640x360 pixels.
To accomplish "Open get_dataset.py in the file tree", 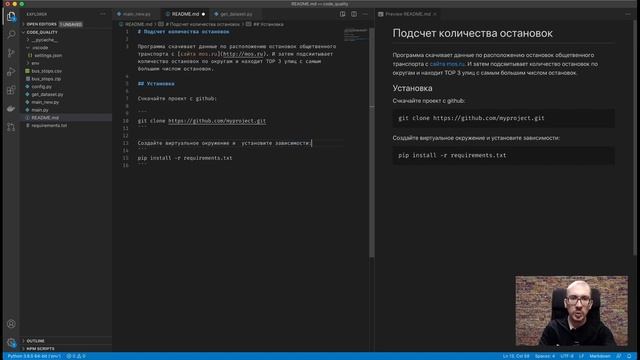I will click(47, 94).
